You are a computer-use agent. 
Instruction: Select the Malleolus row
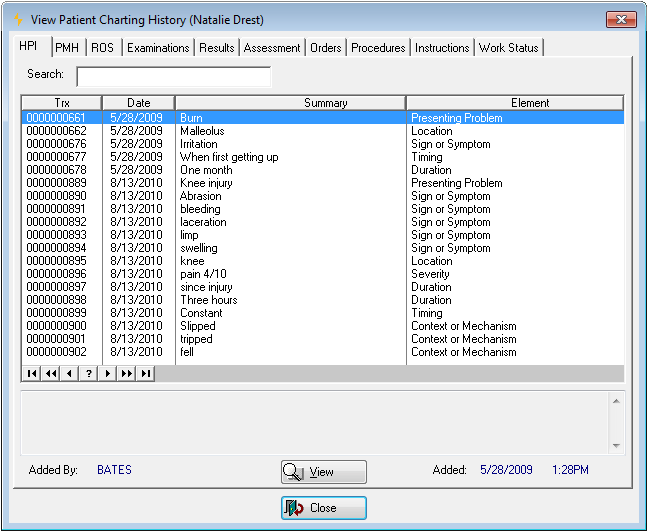tap(322, 131)
